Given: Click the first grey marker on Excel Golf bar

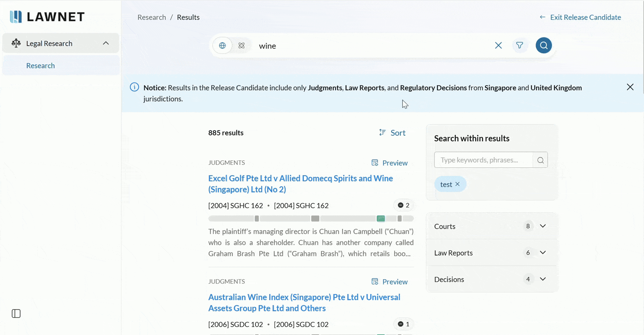Looking at the screenshot, I should pyautogui.click(x=257, y=219).
